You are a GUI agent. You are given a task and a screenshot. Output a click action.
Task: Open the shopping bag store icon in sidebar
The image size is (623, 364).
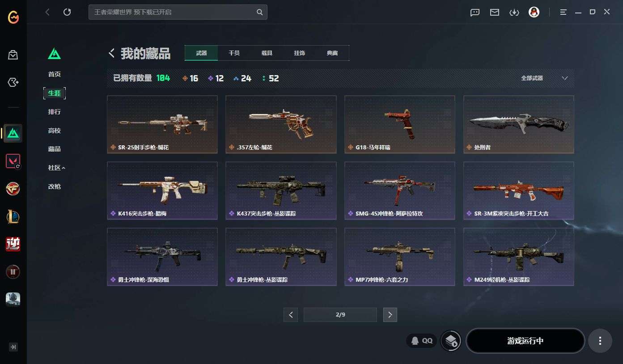click(13, 55)
